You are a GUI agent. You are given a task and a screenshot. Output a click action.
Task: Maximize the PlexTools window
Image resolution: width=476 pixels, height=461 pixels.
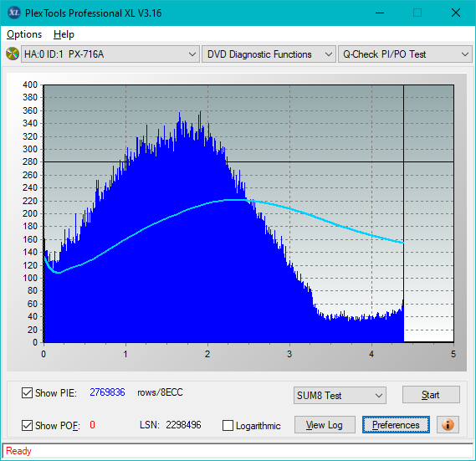point(417,13)
